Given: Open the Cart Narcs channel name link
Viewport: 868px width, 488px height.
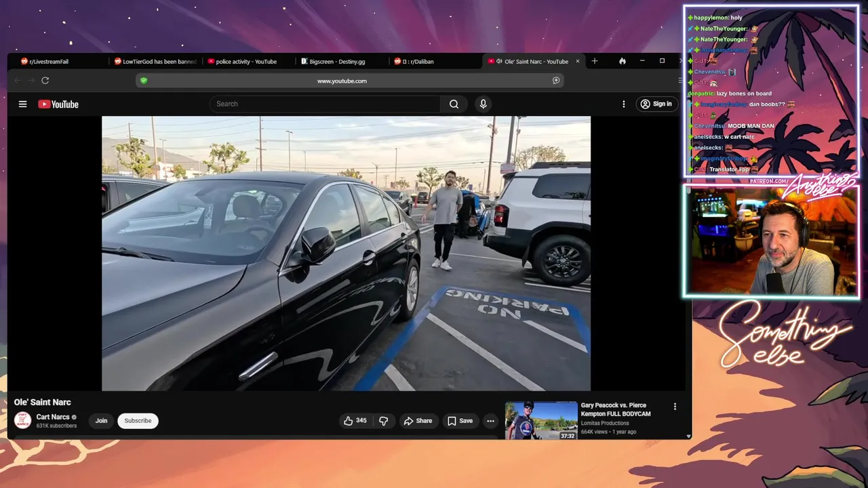Looking at the screenshot, I should point(53,417).
